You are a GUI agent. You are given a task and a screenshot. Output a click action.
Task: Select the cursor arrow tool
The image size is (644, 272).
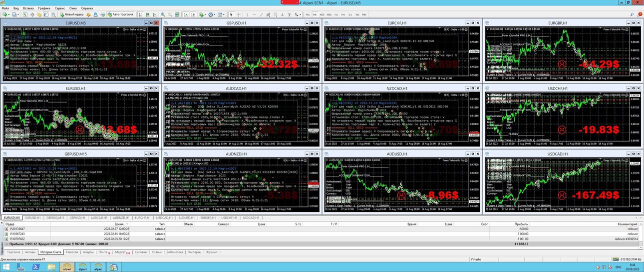pos(231,14)
